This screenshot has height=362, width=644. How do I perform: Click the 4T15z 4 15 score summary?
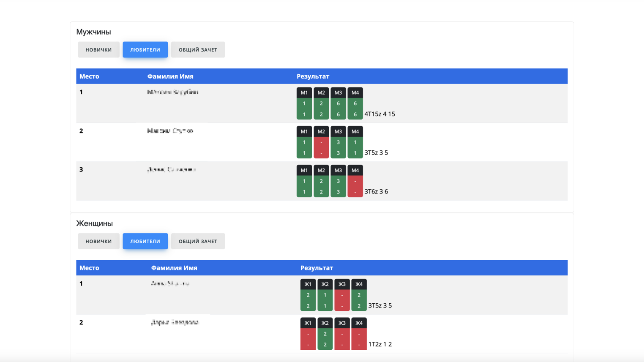(379, 114)
